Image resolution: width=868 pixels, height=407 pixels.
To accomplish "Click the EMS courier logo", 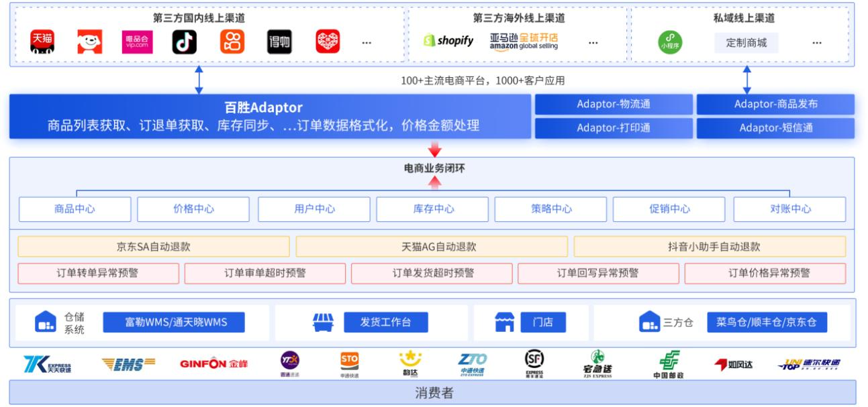I will point(128,364).
